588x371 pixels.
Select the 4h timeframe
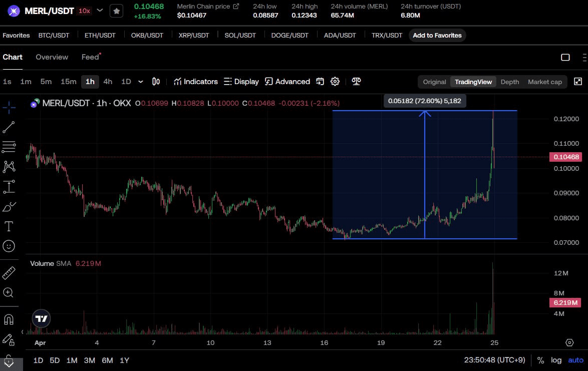(x=108, y=82)
